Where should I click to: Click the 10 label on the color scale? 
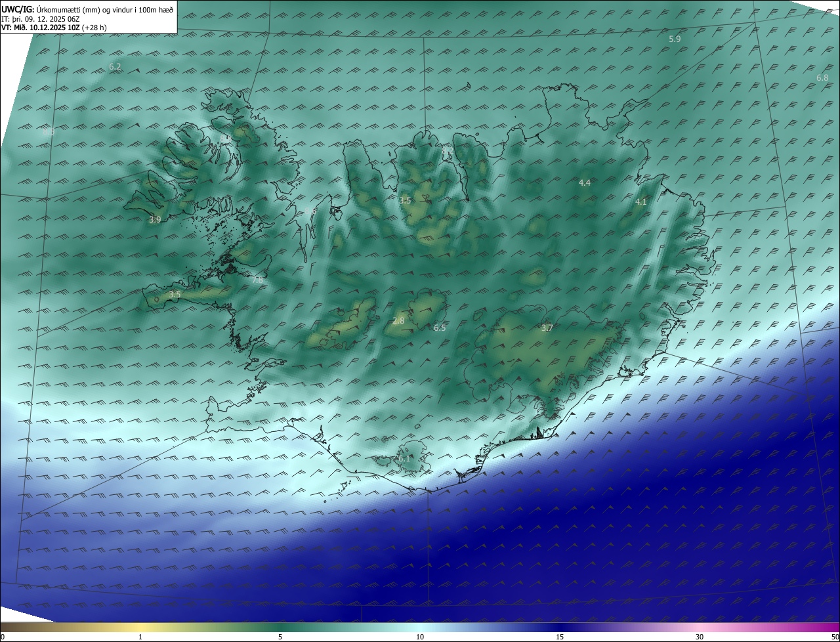[420, 637]
